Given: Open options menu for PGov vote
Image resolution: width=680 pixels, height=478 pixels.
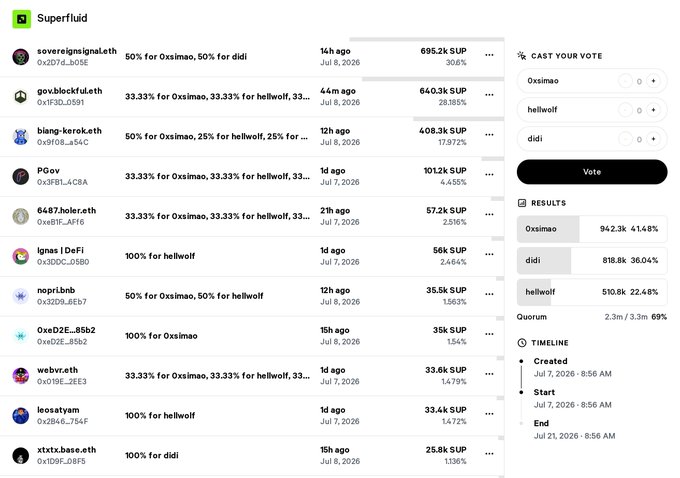Looking at the screenshot, I should point(489,175).
